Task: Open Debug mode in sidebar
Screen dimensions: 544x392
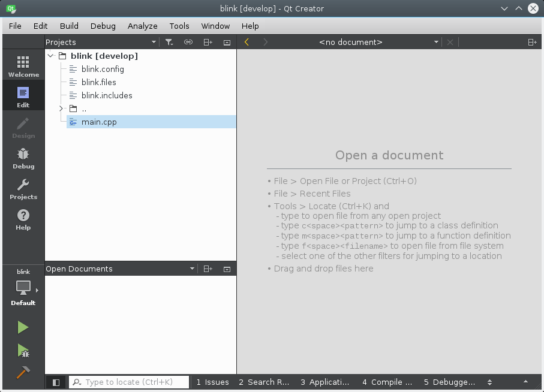Action: point(23,158)
